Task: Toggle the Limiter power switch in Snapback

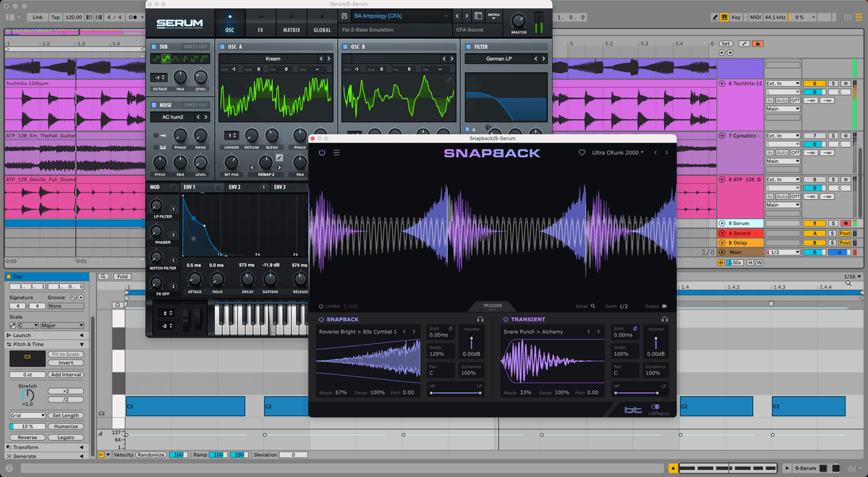Action: [321, 306]
